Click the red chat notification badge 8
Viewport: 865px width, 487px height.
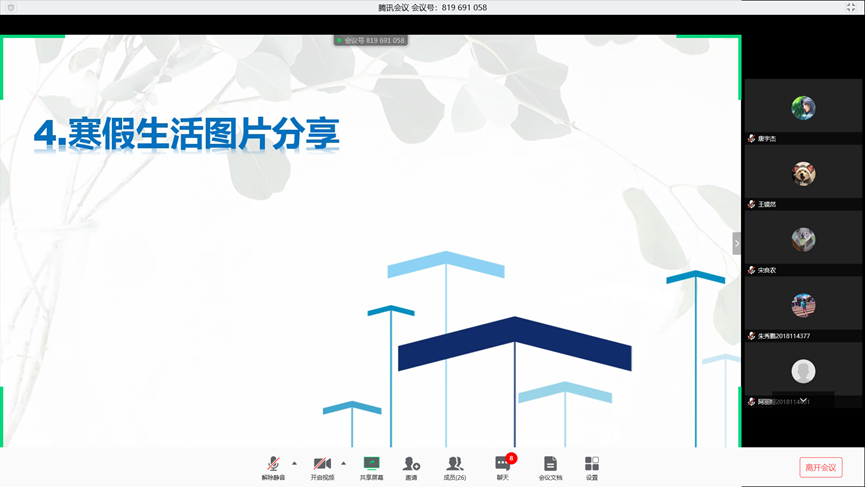tap(511, 458)
